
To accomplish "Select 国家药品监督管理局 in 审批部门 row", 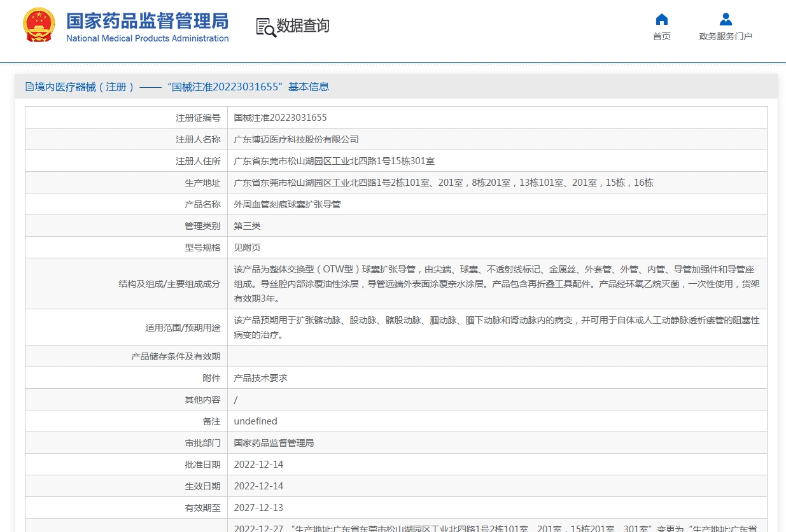I will [x=274, y=443].
